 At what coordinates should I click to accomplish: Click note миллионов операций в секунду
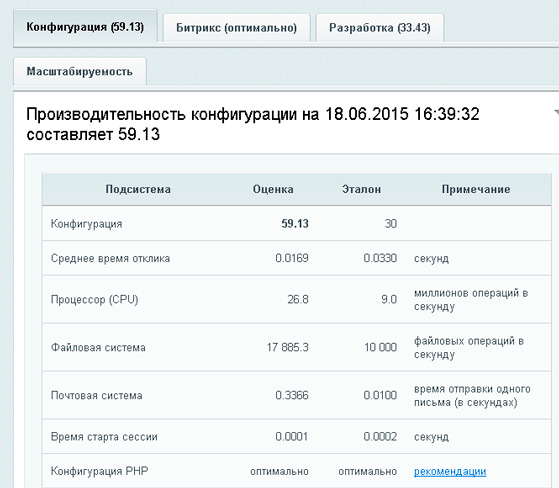pos(471,300)
